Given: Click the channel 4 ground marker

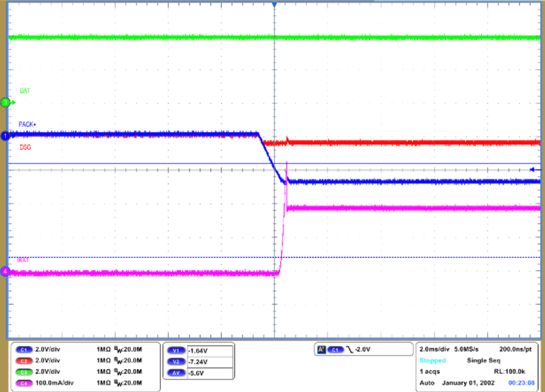Looking at the screenshot, I should (x=5, y=271).
